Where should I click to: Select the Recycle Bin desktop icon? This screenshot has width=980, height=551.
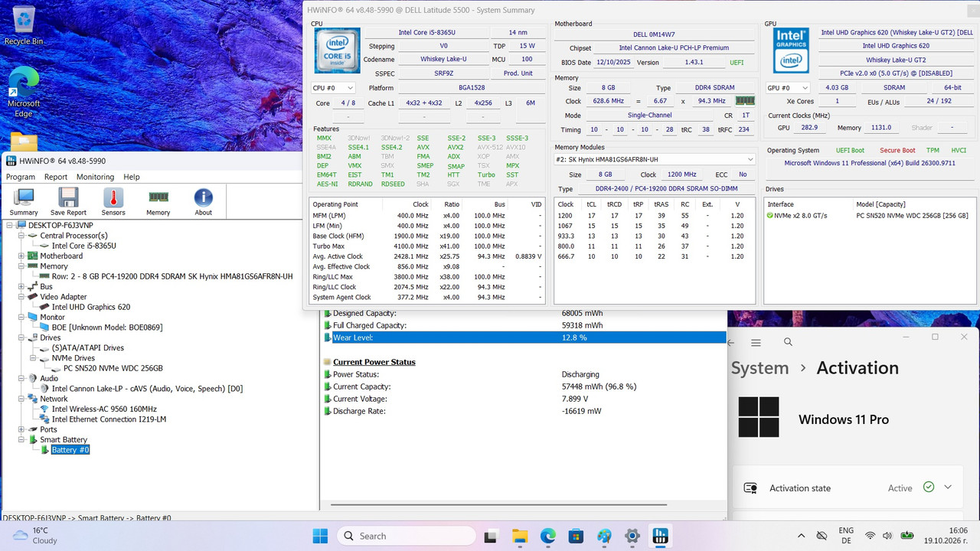24,25
